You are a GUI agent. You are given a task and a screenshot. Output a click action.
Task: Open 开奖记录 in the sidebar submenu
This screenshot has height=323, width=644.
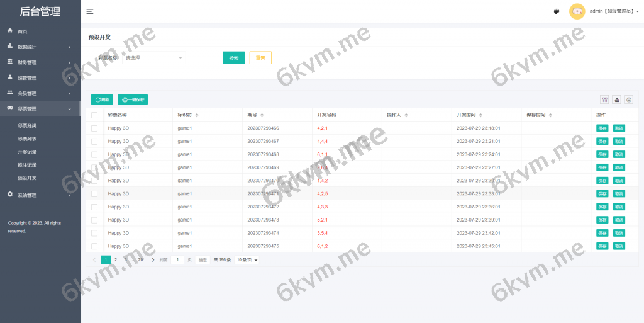(27, 152)
